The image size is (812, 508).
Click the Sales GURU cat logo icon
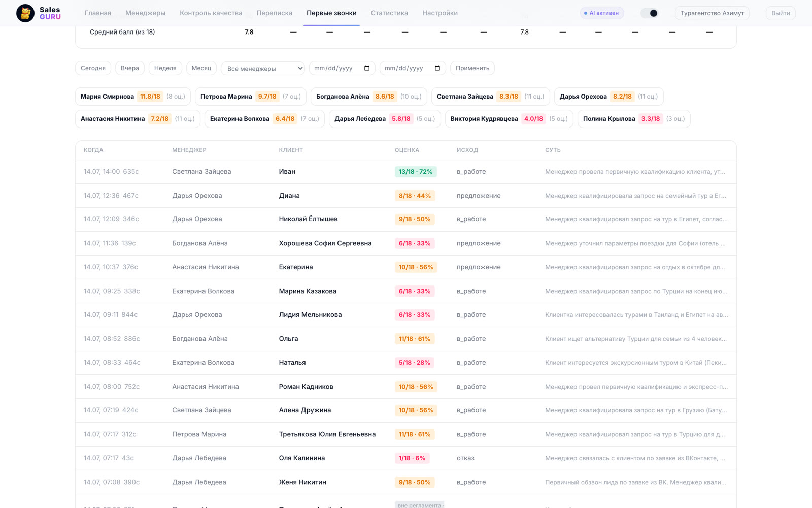tap(25, 13)
